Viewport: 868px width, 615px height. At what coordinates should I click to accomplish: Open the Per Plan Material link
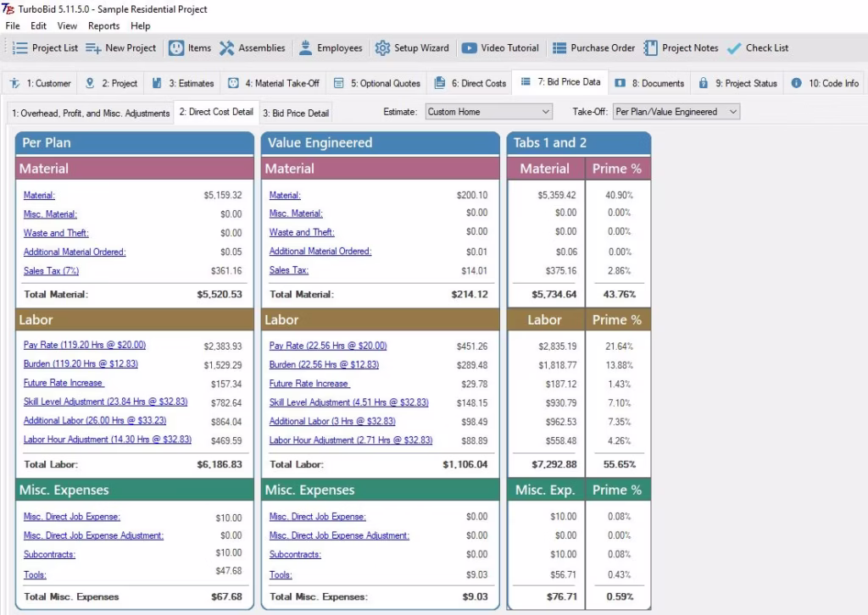pos(39,195)
